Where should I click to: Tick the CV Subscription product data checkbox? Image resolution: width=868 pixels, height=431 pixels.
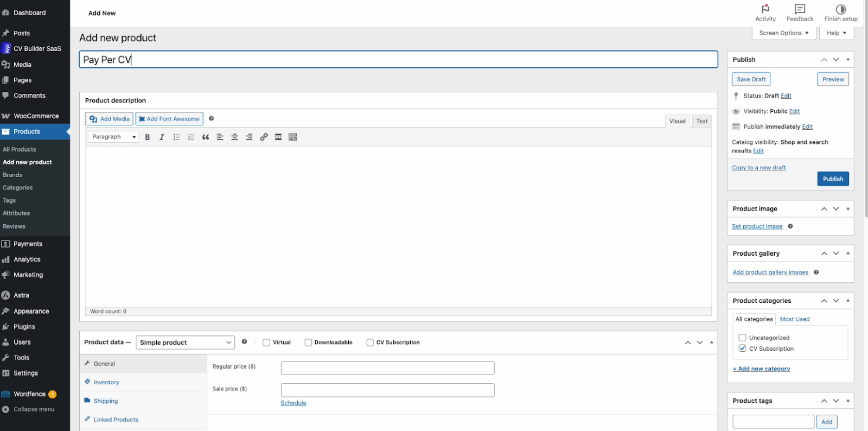pyautogui.click(x=370, y=343)
